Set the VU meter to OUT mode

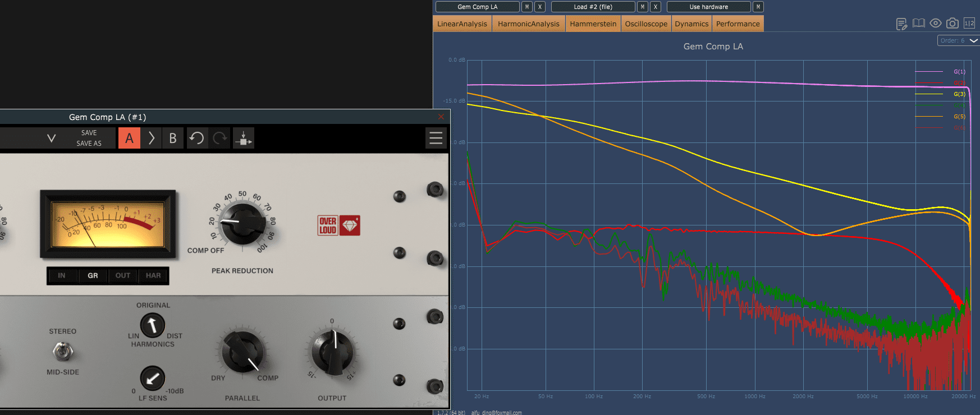coord(123,275)
